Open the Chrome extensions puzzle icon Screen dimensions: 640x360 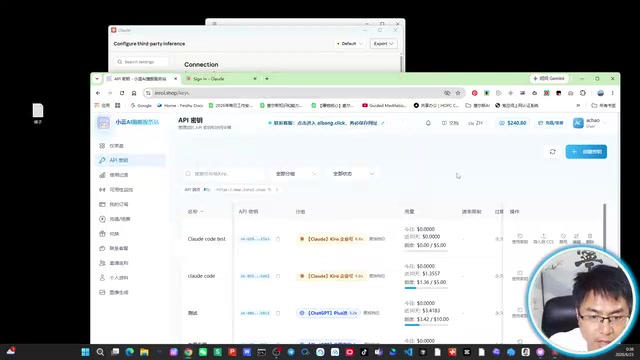point(583,93)
